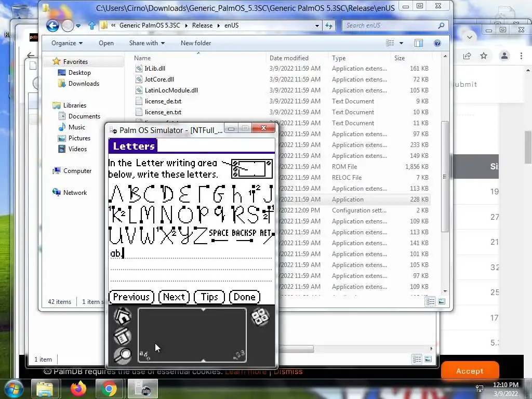Select Open in Explorer toolbar
Viewport: 532px width, 399px height.
coord(106,43)
